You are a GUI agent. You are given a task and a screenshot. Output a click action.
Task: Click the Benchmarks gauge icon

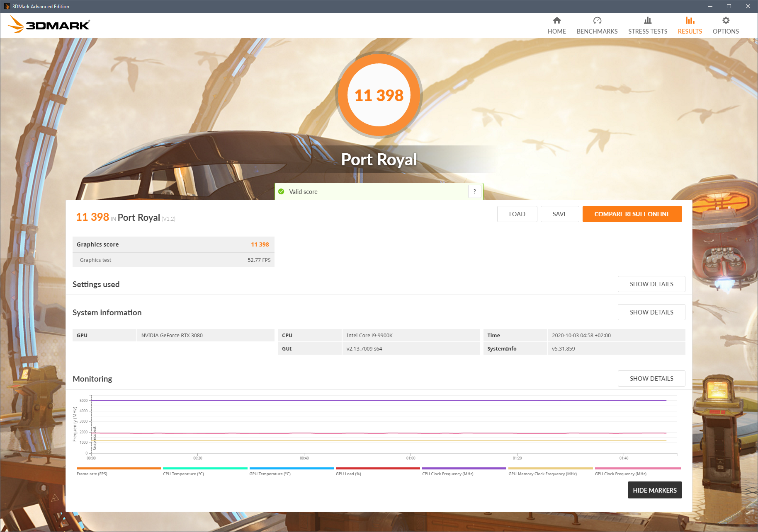[597, 20]
